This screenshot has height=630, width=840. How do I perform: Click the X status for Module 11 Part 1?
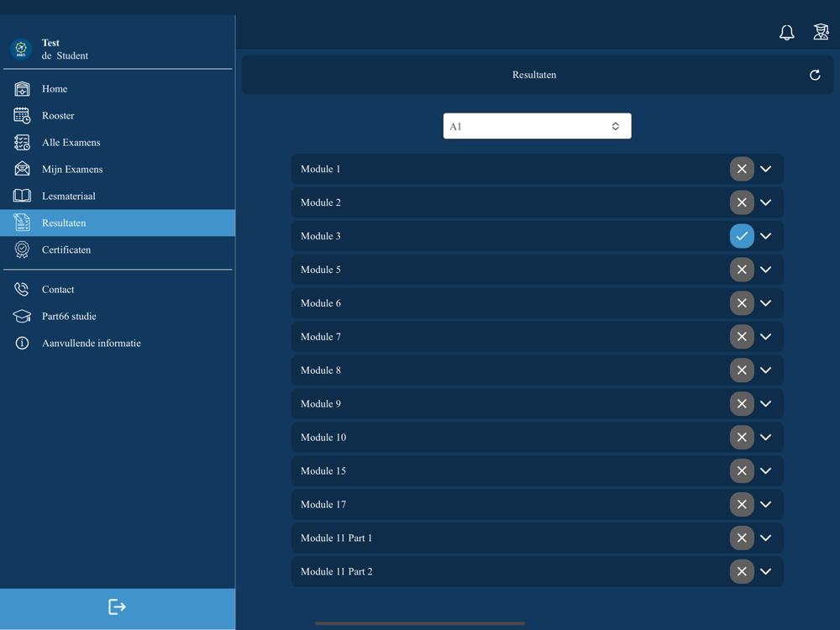[x=742, y=538]
